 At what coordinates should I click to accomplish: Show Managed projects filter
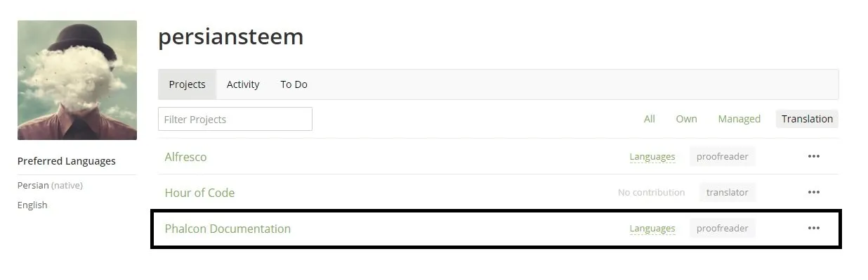(739, 119)
